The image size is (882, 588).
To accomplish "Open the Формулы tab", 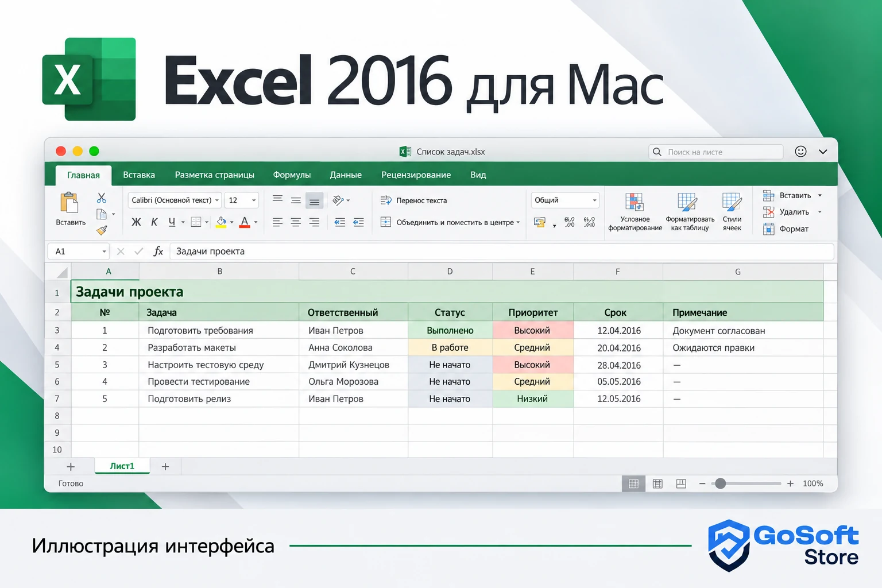I will click(292, 175).
